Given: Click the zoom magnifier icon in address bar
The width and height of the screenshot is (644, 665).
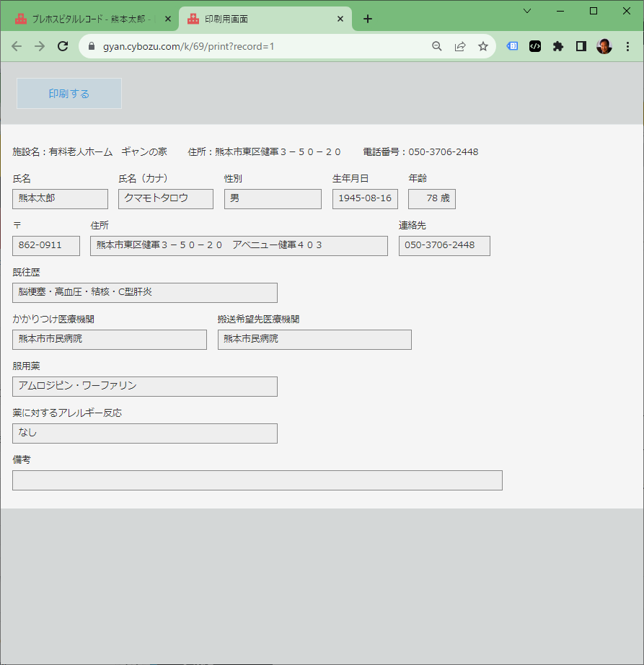Looking at the screenshot, I should click(436, 46).
